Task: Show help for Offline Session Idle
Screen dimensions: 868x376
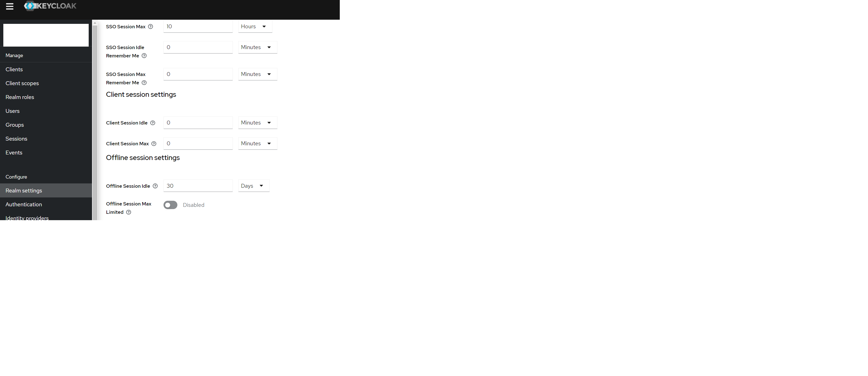Action: (x=155, y=186)
